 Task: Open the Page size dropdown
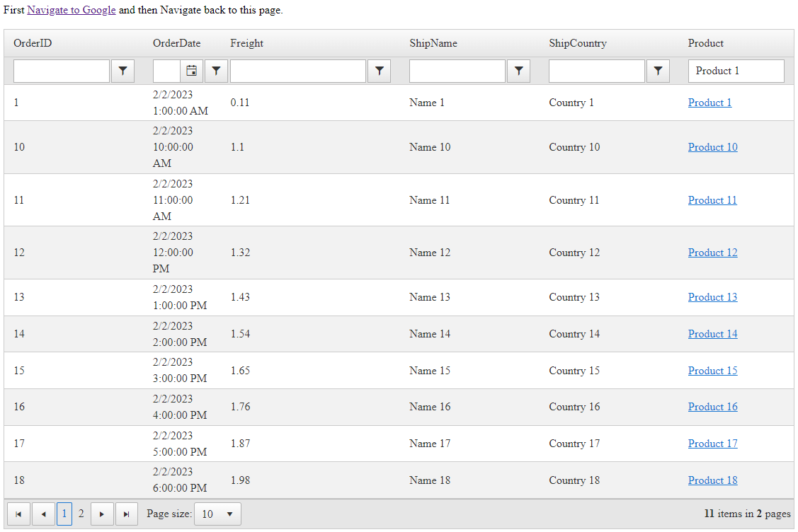(217, 514)
